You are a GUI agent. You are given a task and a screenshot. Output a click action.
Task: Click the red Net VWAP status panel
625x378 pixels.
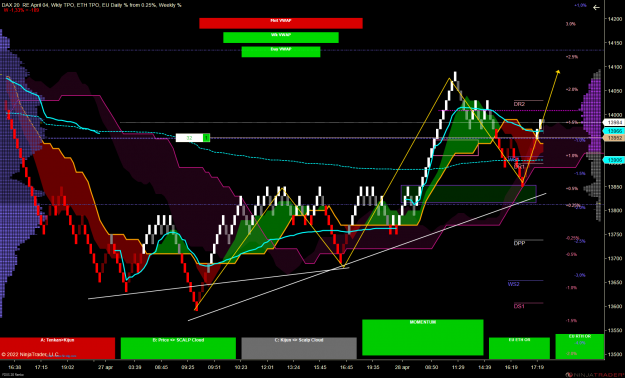[x=281, y=23]
